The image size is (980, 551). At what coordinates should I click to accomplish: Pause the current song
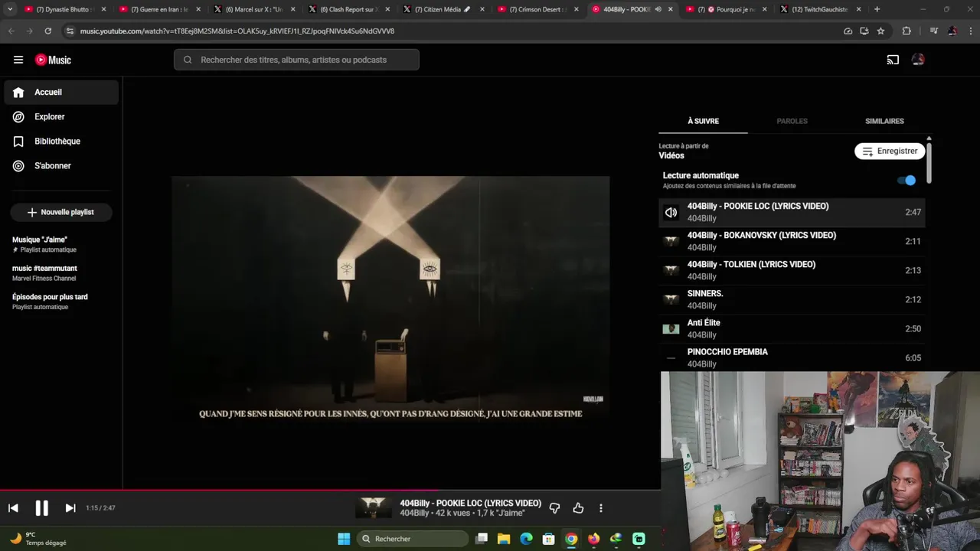(x=41, y=508)
